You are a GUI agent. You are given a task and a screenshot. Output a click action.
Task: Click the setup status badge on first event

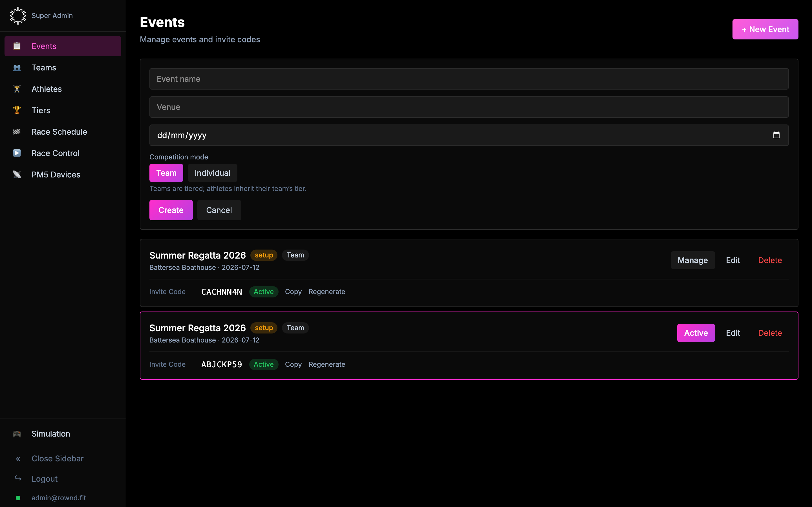tap(264, 255)
